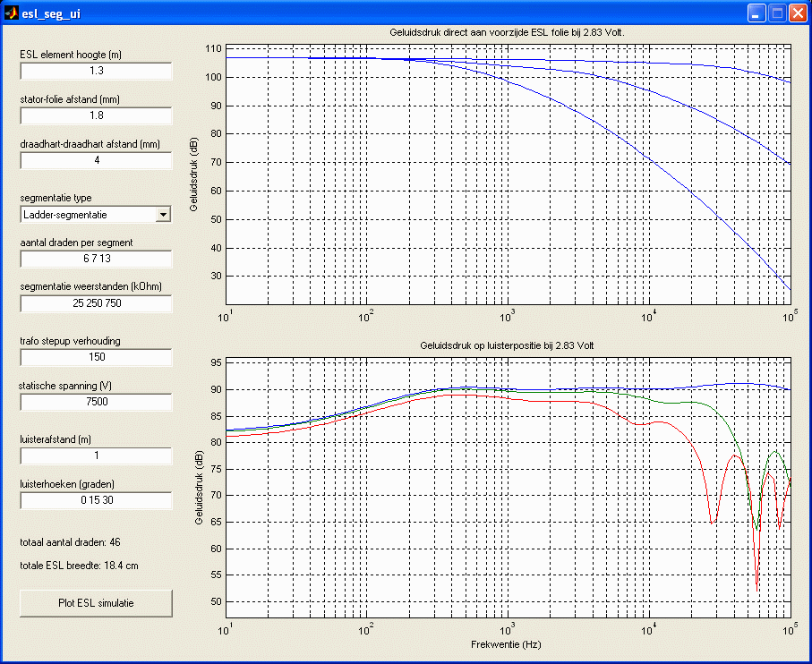Edit the ESL element hoogte field
The height and width of the screenshot is (664, 812).
(96, 71)
